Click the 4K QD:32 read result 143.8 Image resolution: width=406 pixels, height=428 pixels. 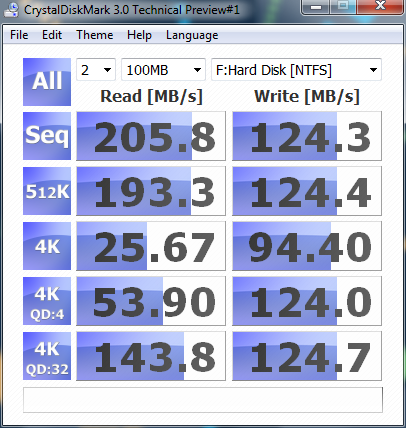pos(151,356)
